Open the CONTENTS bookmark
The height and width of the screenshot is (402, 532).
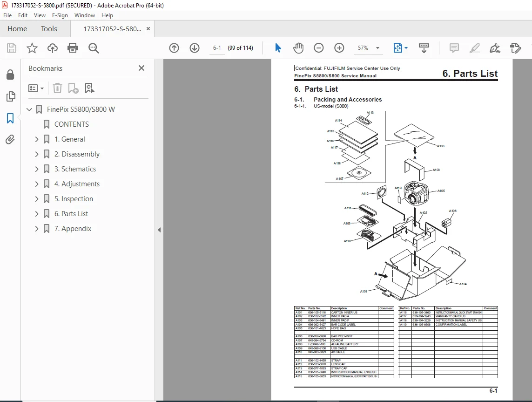71,124
